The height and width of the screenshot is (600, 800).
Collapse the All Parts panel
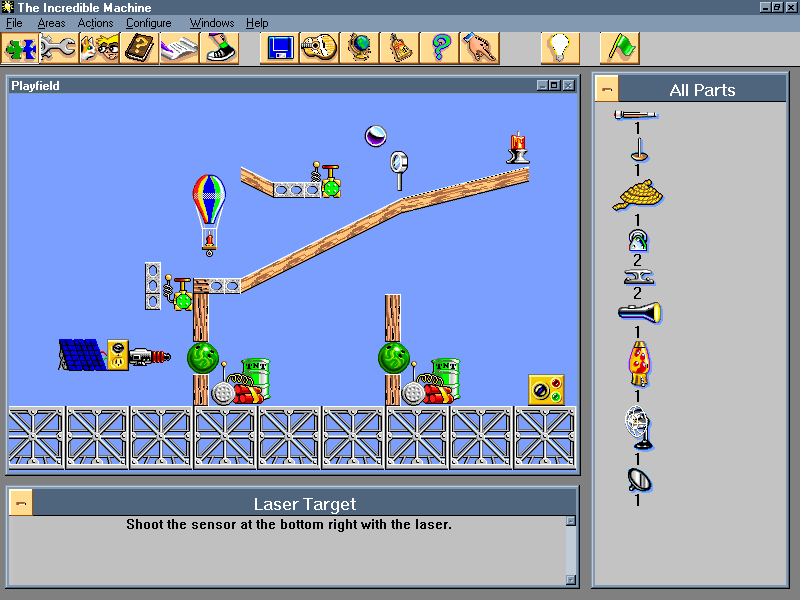(607, 89)
